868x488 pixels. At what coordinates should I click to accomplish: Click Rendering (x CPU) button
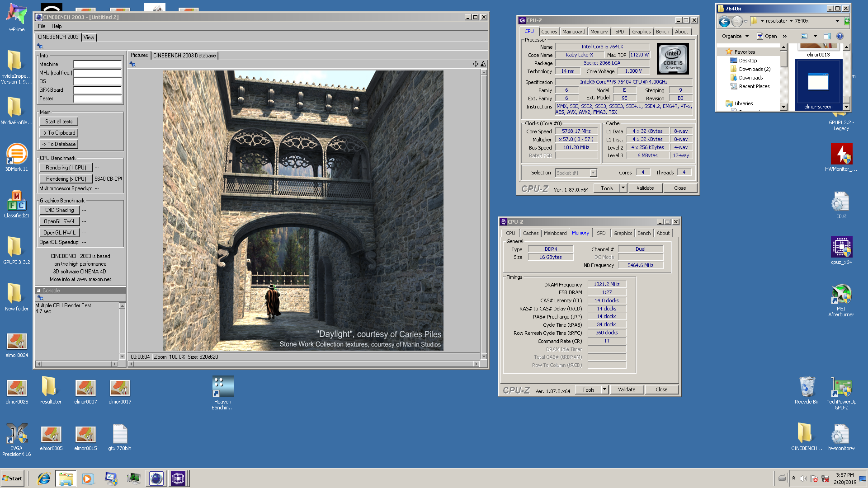pos(66,179)
